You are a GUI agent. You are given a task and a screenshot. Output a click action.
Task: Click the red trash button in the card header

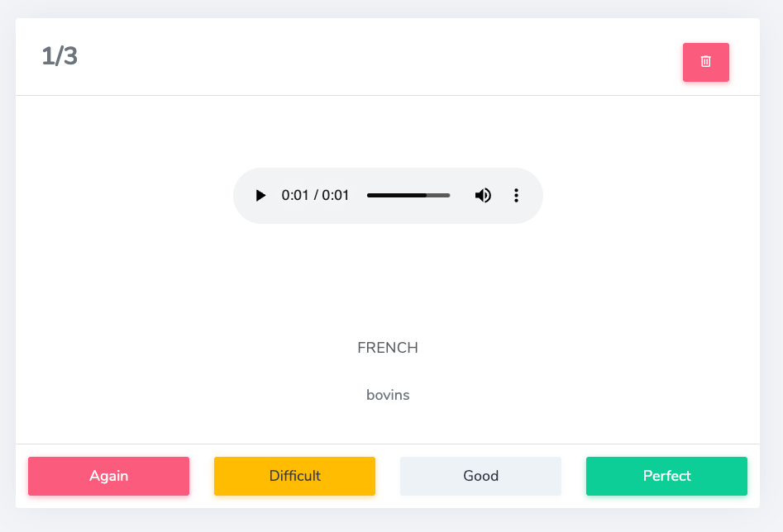point(705,62)
